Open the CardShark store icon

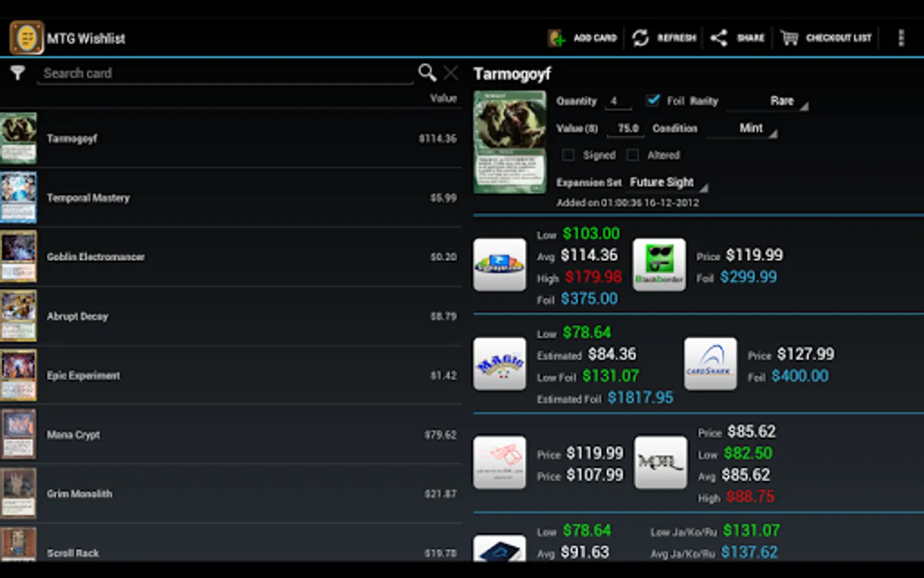tap(710, 364)
